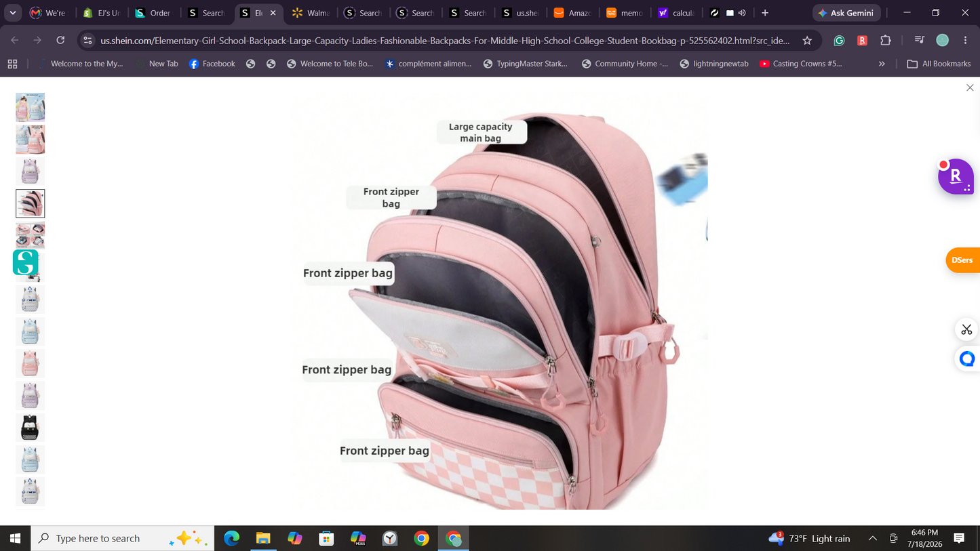The image size is (980, 551).
Task: Click the teal S floating icon over thumbnails
Action: click(26, 262)
